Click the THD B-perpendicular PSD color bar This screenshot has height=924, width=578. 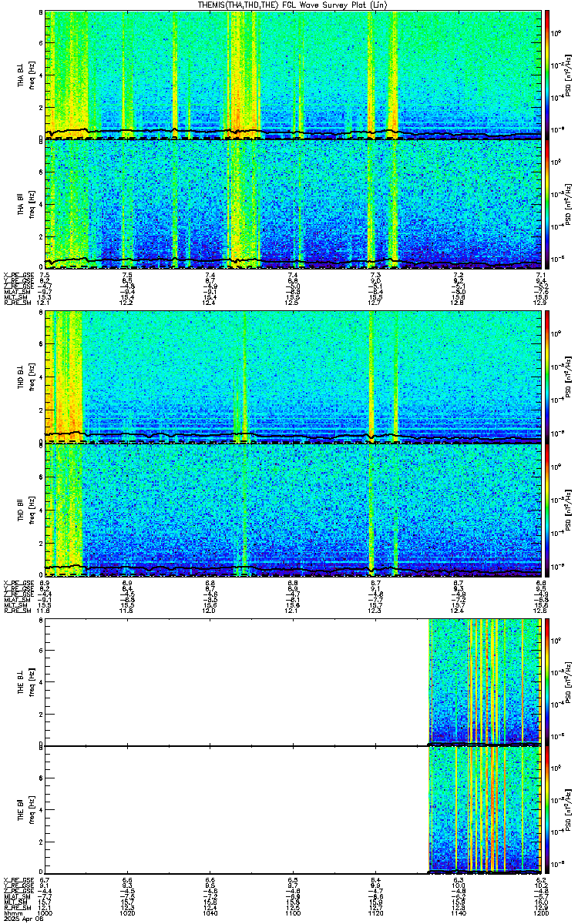pos(548,376)
